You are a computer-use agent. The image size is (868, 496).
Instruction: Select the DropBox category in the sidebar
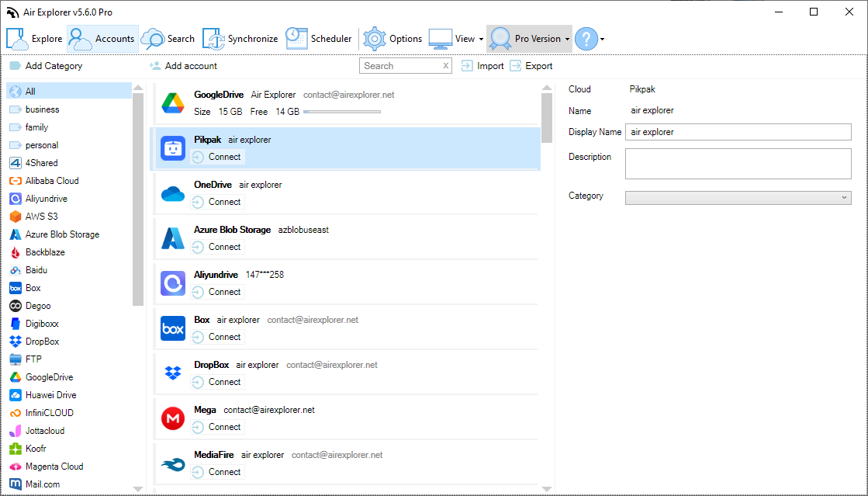click(x=43, y=341)
